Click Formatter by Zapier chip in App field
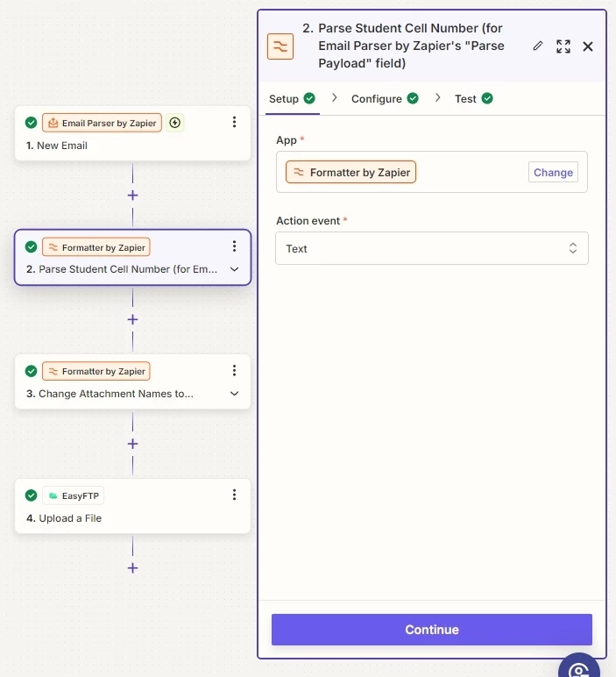Image resolution: width=616 pixels, height=677 pixels. coord(350,172)
